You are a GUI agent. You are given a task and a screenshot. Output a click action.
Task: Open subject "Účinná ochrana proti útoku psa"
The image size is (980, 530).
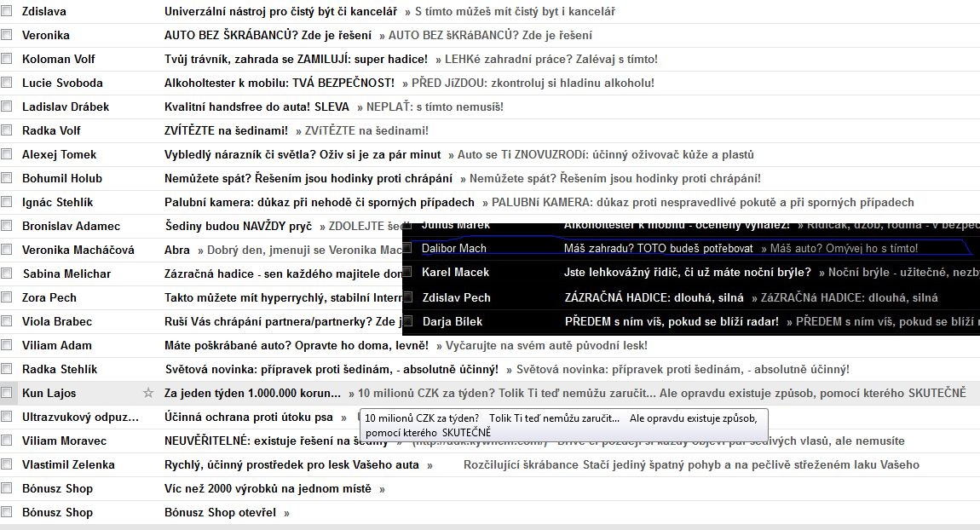249,417
